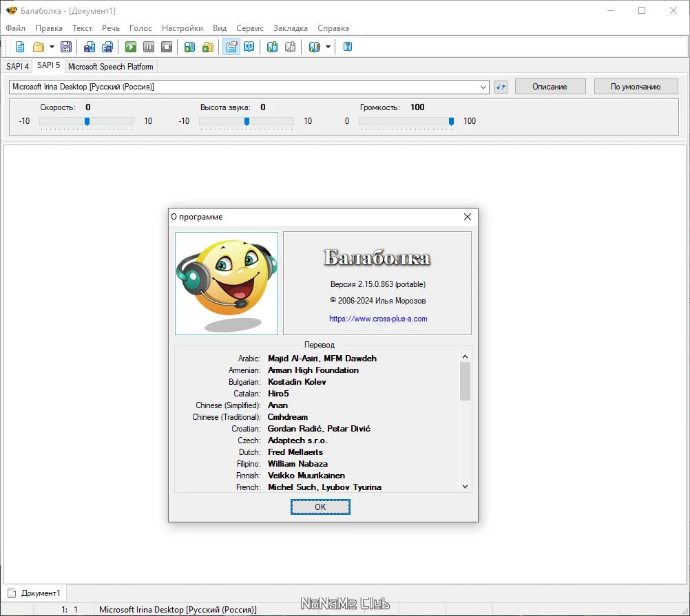Expand the Microsoft Irina Desktop voice list
Viewport: 690px width, 616px height.
pyautogui.click(x=483, y=87)
